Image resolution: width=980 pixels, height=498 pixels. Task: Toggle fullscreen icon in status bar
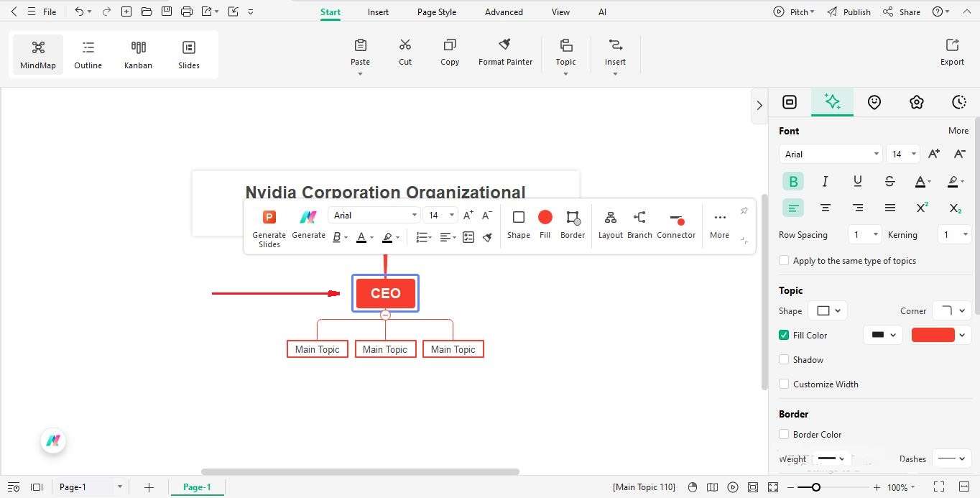[938, 487]
